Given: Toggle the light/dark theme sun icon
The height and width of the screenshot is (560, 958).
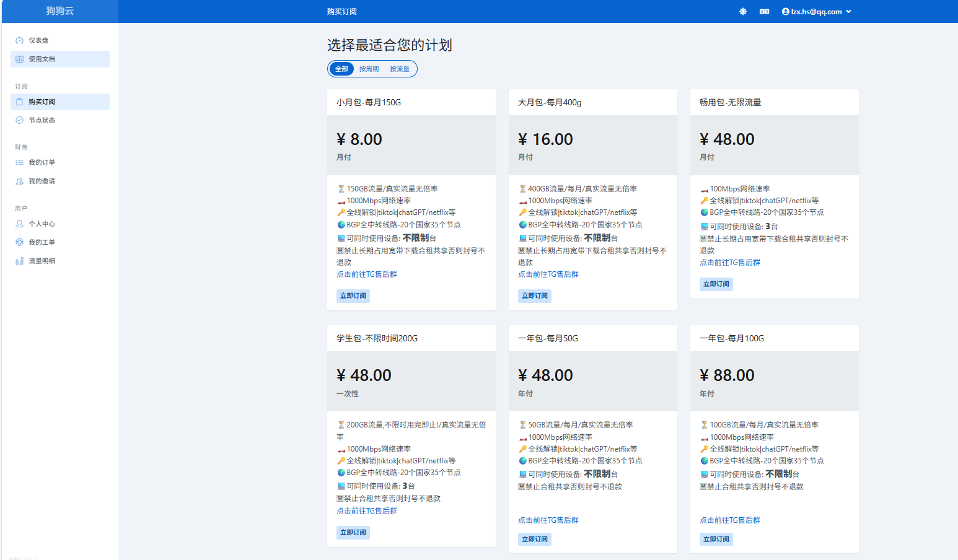Looking at the screenshot, I should point(743,12).
